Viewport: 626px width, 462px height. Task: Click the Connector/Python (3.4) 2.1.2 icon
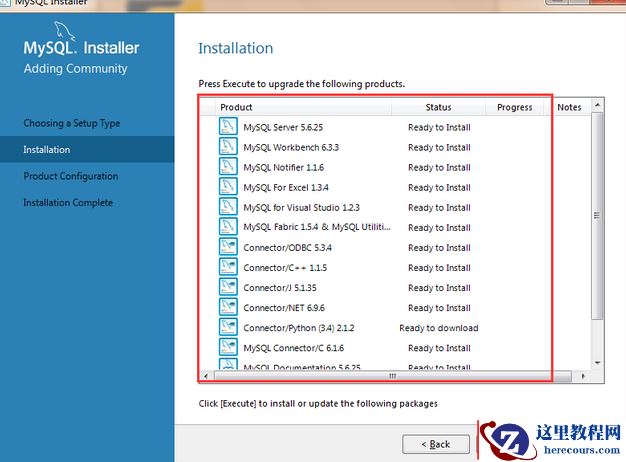pos(228,327)
